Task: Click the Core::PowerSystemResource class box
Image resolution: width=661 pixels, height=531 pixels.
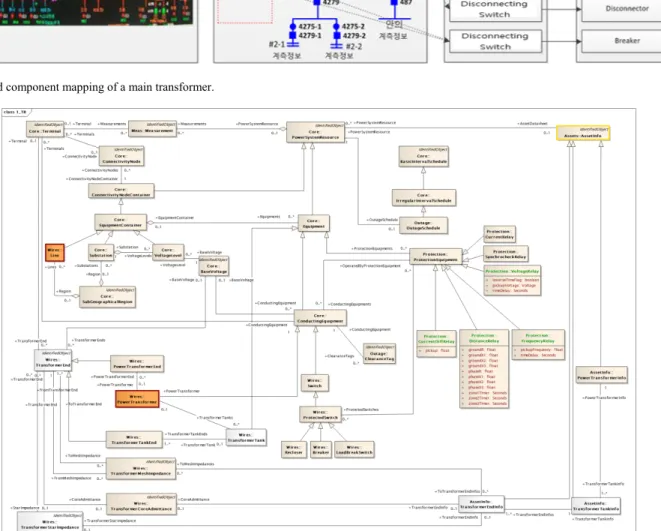Action: [315, 132]
